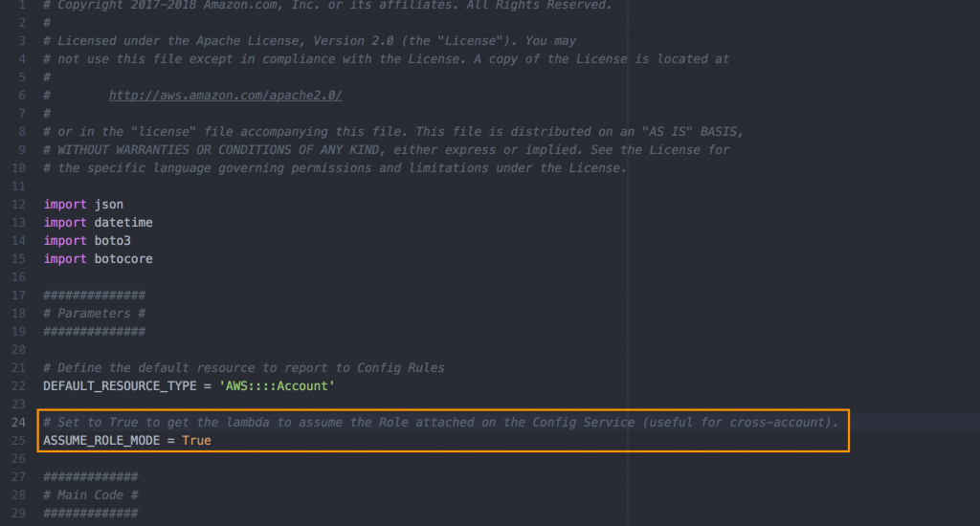Screen dimensions: 980x526
Task: Click the DEFAULT_RESOURCE_TYPE variable name
Action: pyautogui.click(x=120, y=386)
